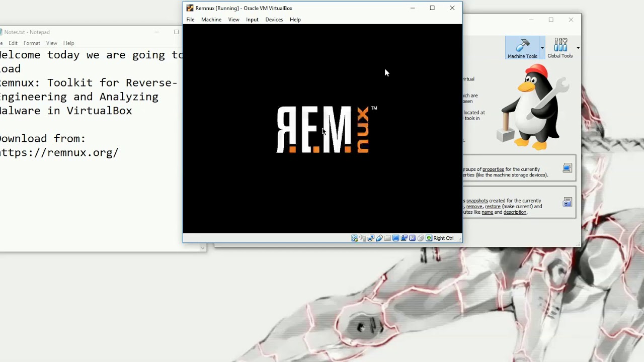Close the Remnux VirtualBox VM window
This screenshot has height=362, width=644.
coord(452,8)
